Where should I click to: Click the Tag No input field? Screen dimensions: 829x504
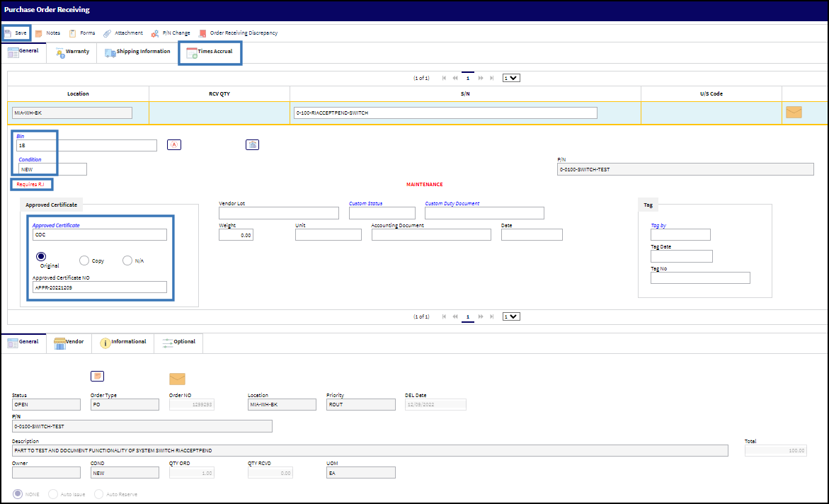click(x=700, y=278)
